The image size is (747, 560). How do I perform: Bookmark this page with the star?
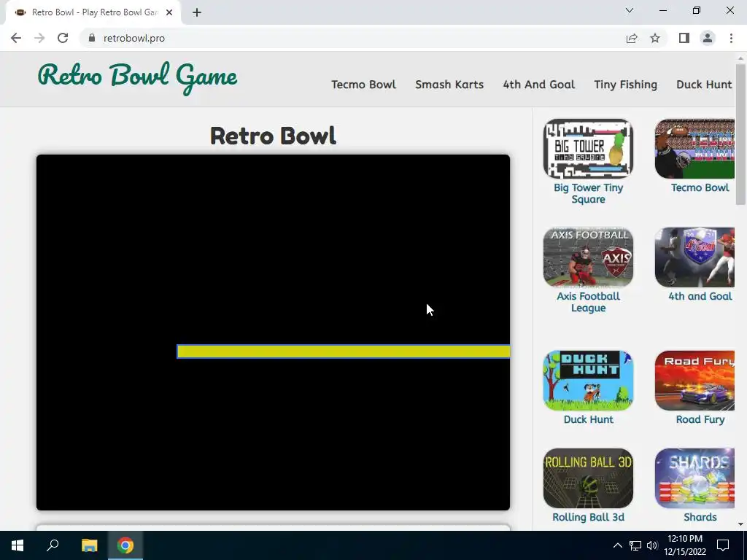(655, 38)
